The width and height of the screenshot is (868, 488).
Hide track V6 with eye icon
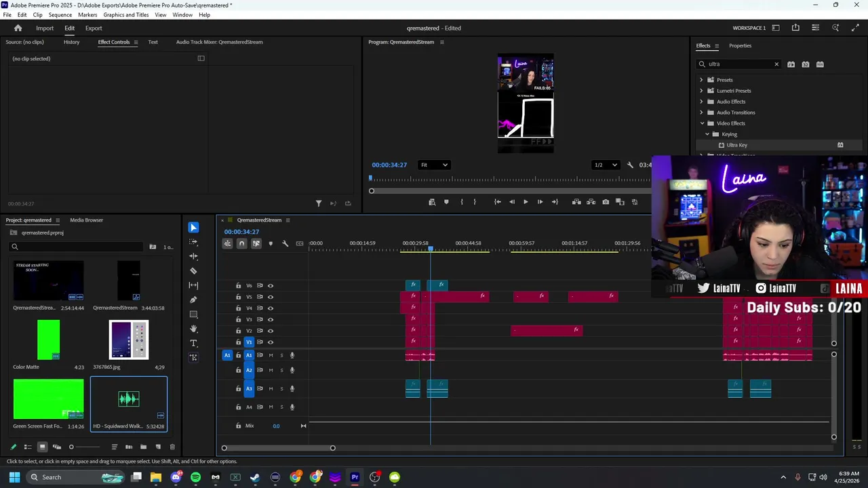click(271, 285)
